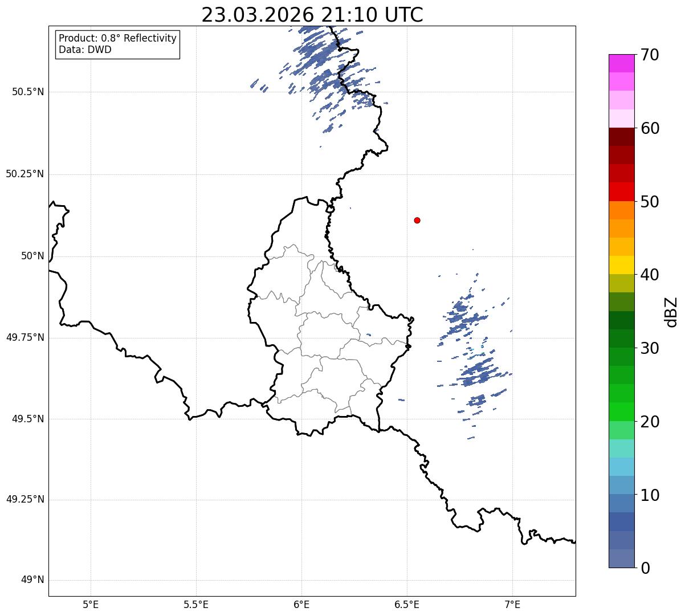Click 'Product: 0.8° Reflectivity' label
This screenshot has width=685, height=616.
[x=118, y=38]
